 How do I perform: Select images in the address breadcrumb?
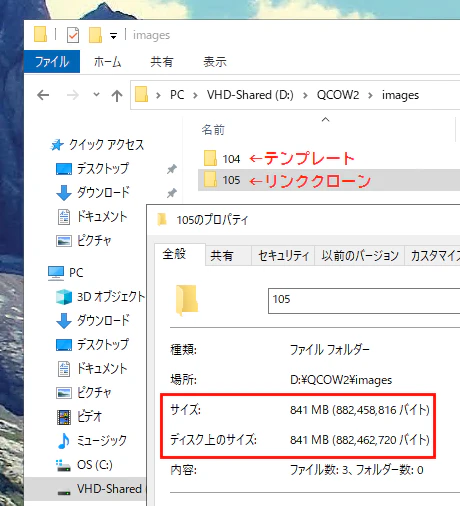click(x=400, y=95)
